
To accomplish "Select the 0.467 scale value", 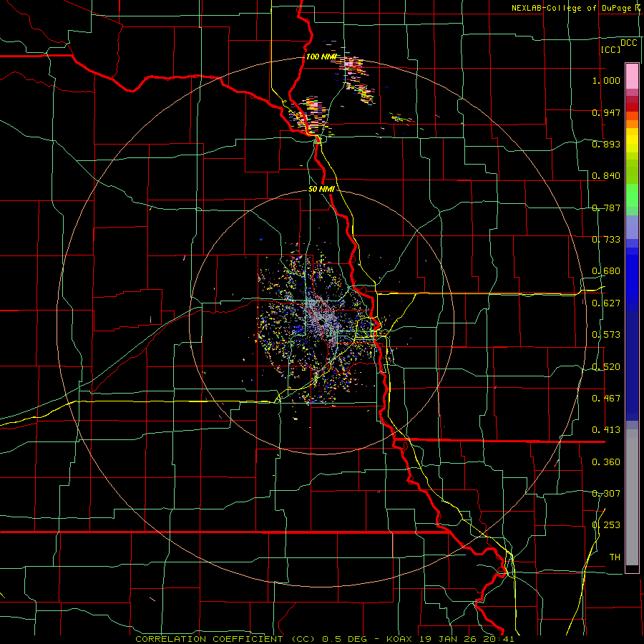I will (606, 399).
